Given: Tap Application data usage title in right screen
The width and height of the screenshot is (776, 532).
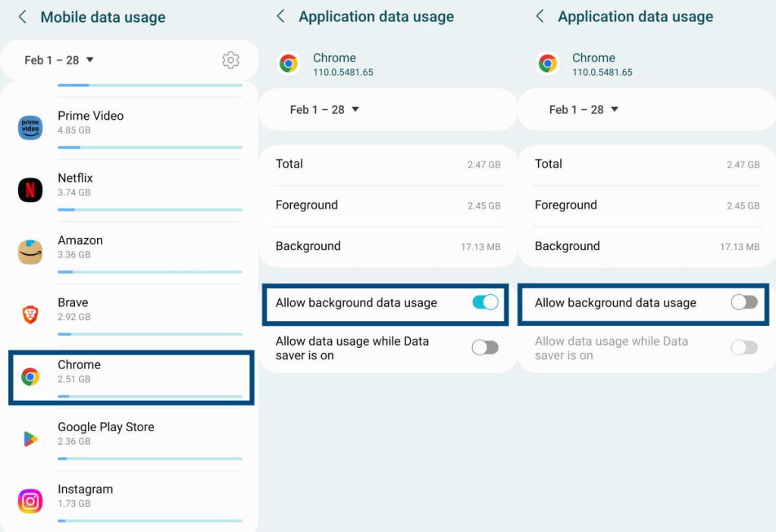Looking at the screenshot, I should point(636,17).
